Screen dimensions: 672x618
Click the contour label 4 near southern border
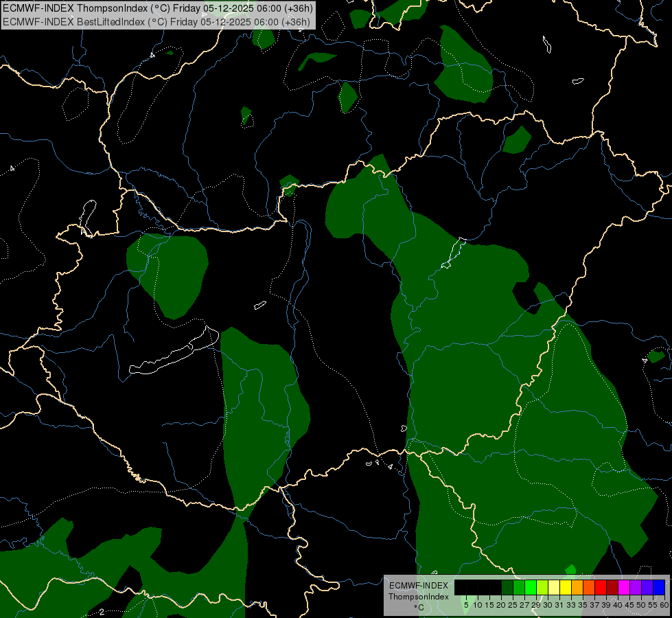(x=391, y=467)
